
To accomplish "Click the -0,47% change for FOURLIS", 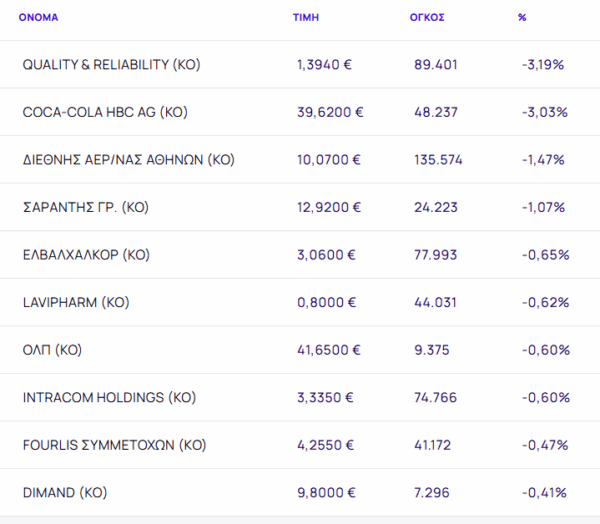I will click(544, 445).
